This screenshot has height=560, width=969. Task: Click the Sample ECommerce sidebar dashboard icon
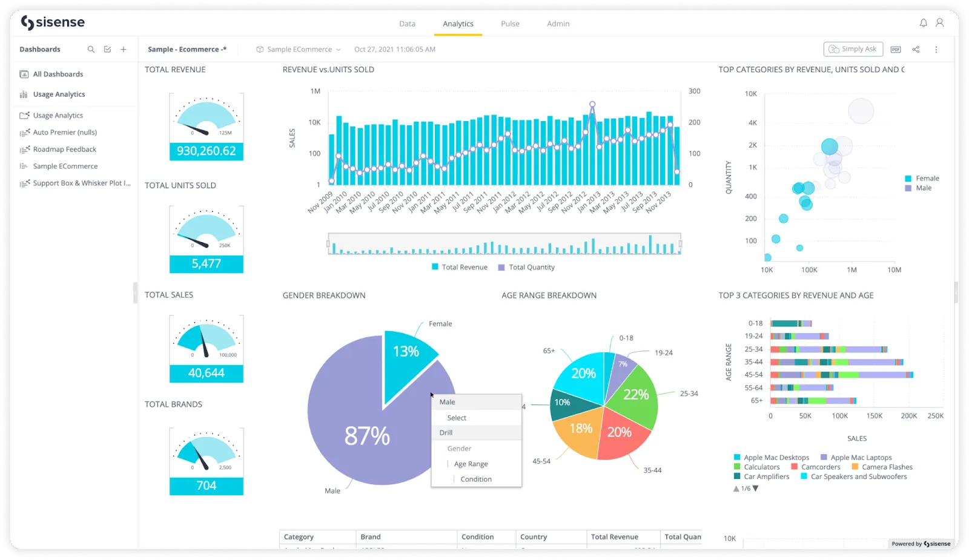(x=24, y=166)
